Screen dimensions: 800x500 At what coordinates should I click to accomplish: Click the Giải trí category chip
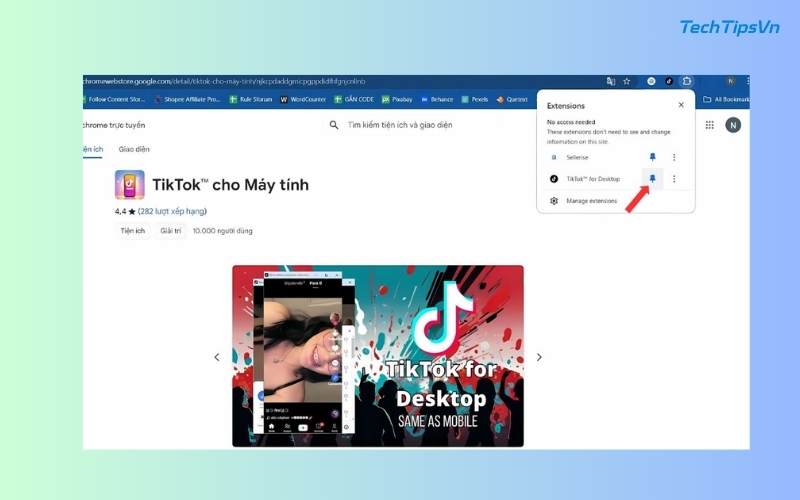(x=170, y=231)
